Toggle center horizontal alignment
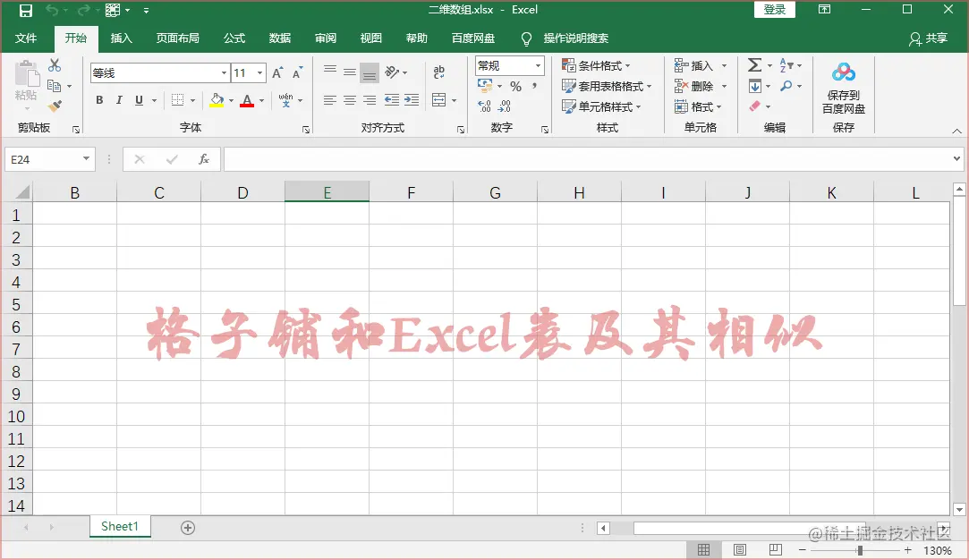Screen dimensions: 969x560 click(350, 100)
